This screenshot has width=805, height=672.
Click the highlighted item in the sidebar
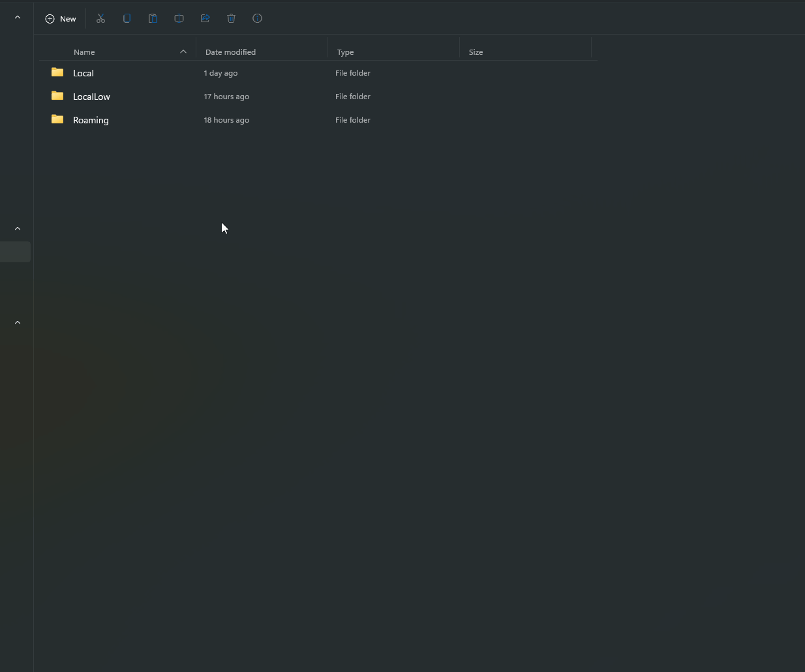click(x=15, y=252)
